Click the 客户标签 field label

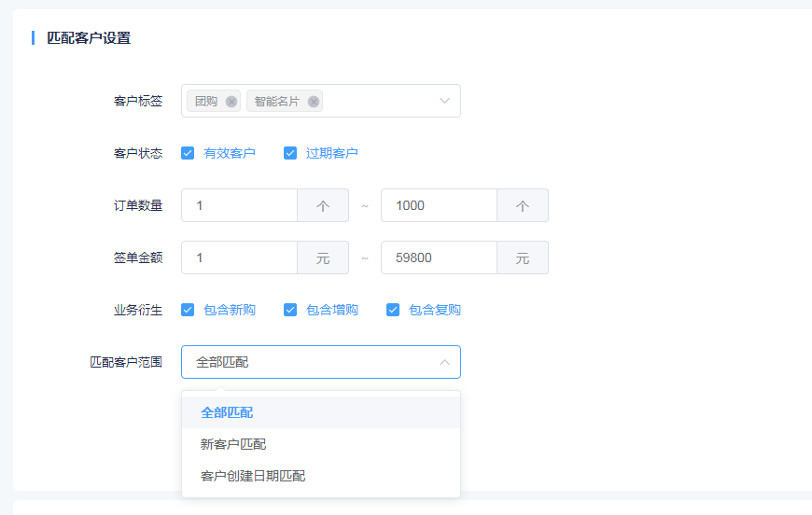[x=138, y=101]
